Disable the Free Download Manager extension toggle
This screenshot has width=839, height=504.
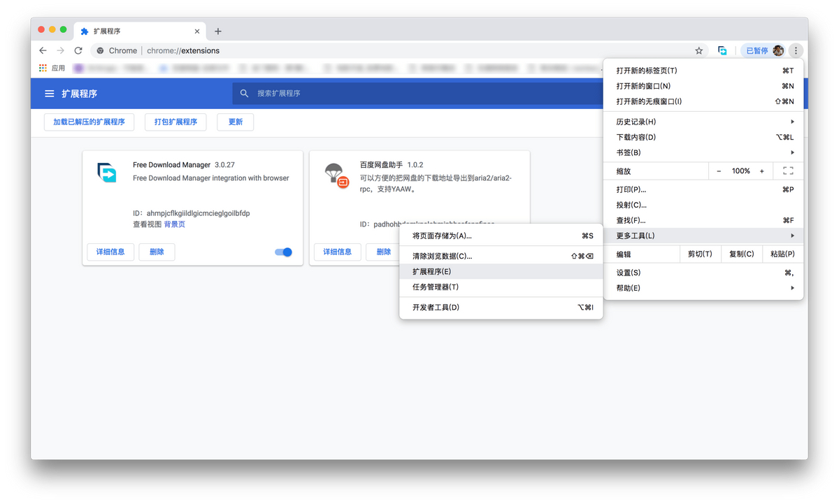coord(283,252)
